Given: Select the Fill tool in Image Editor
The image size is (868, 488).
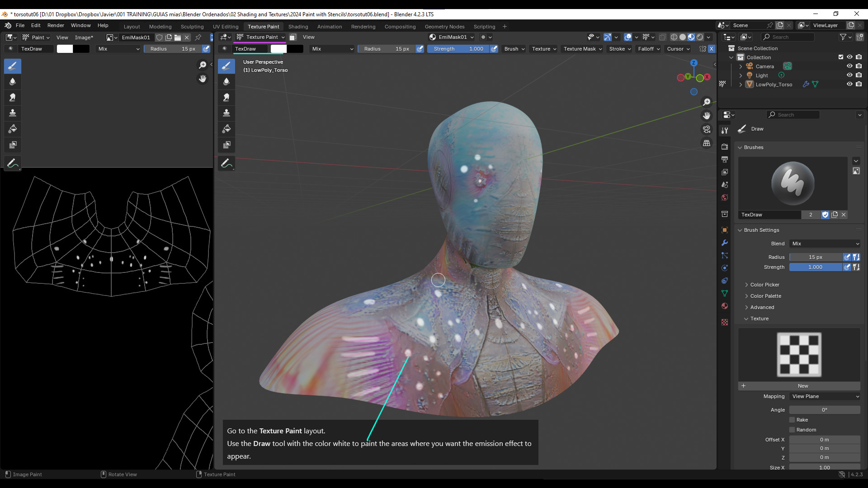Looking at the screenshot, I should (x=13, y=129).
